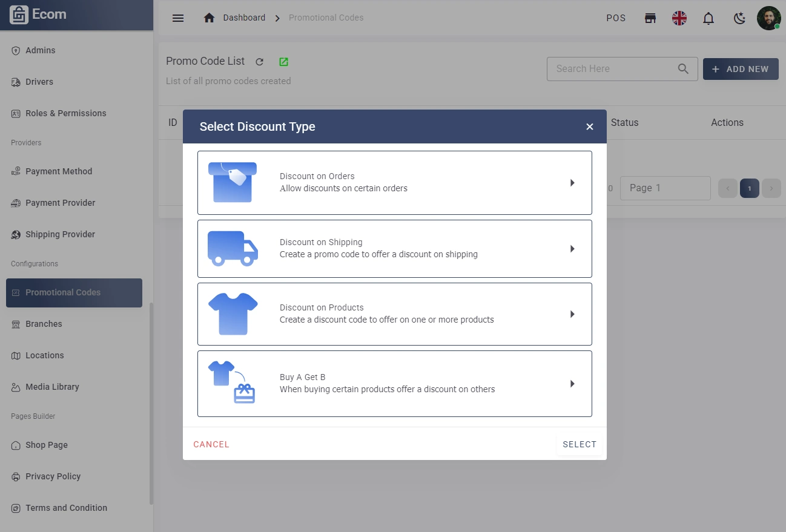Refresh the promo code list

[260, 62]
